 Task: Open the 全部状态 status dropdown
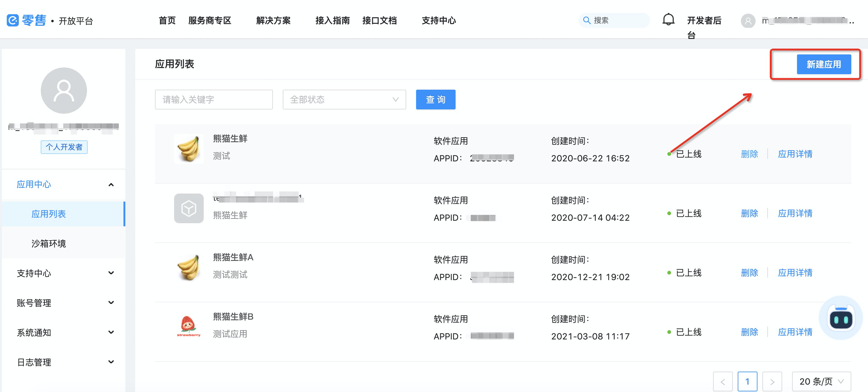344,100
